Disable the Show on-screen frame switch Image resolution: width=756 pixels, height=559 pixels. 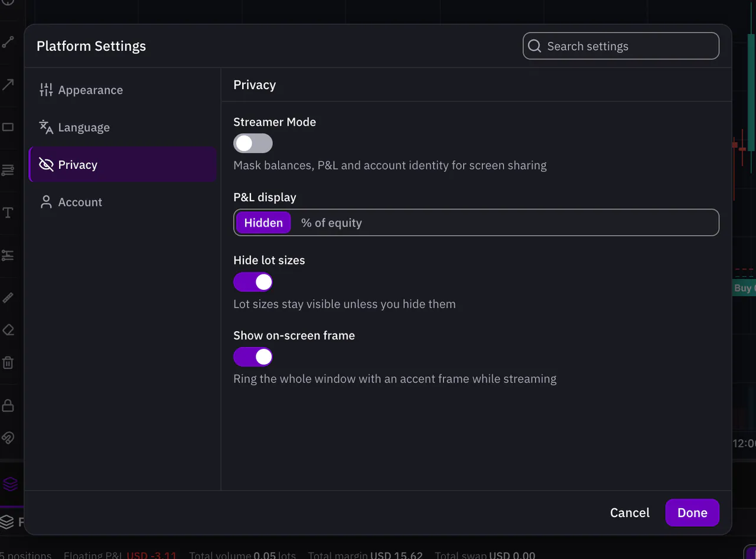pyautogui.click(x=253, y=357)
